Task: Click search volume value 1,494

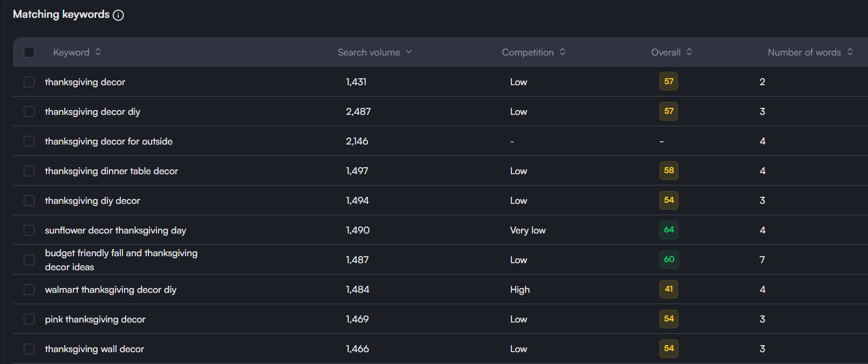Action: coord(357,201)
